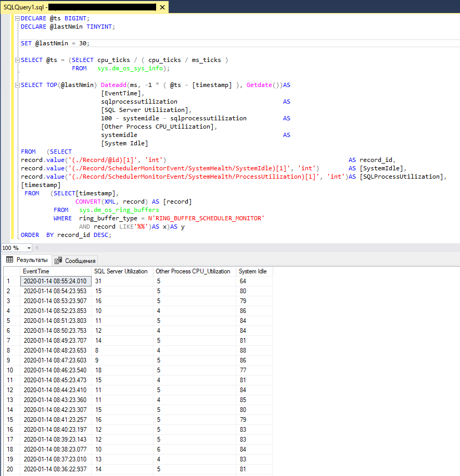Click sys.dm_os_ring_buffers in the query
The image size is (460, 476).
[x=119, y=210]
